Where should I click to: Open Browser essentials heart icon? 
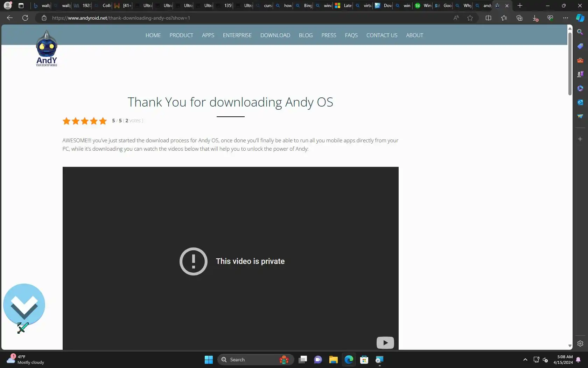coord(550,18)
